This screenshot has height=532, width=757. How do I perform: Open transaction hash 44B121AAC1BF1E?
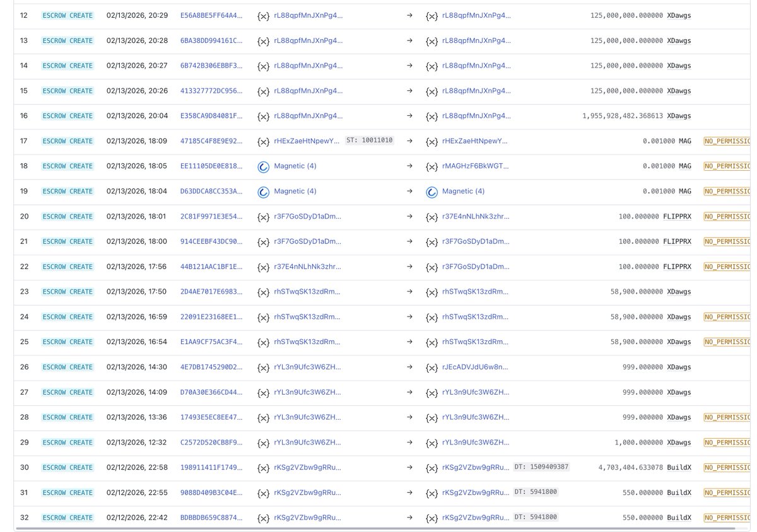(211, 267)
